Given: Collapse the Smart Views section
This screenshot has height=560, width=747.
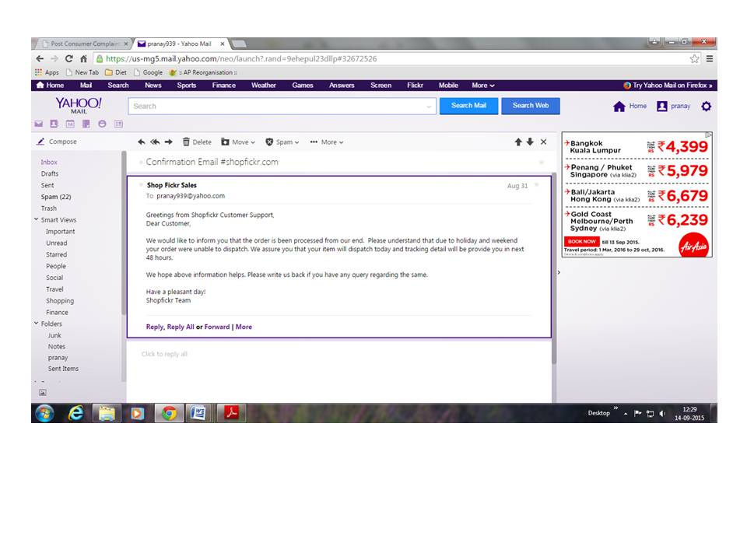Looking at the screenshot, I should click(36, 220).
